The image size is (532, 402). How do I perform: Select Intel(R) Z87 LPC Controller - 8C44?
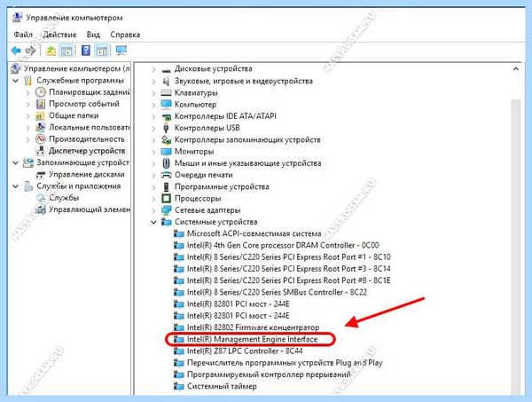[x=245, y=351]
